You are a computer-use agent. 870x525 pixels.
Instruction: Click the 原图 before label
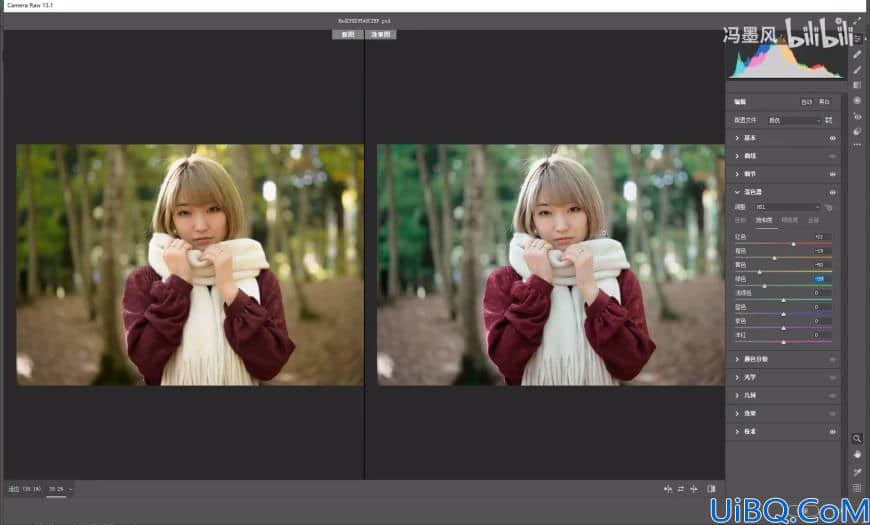348,34
